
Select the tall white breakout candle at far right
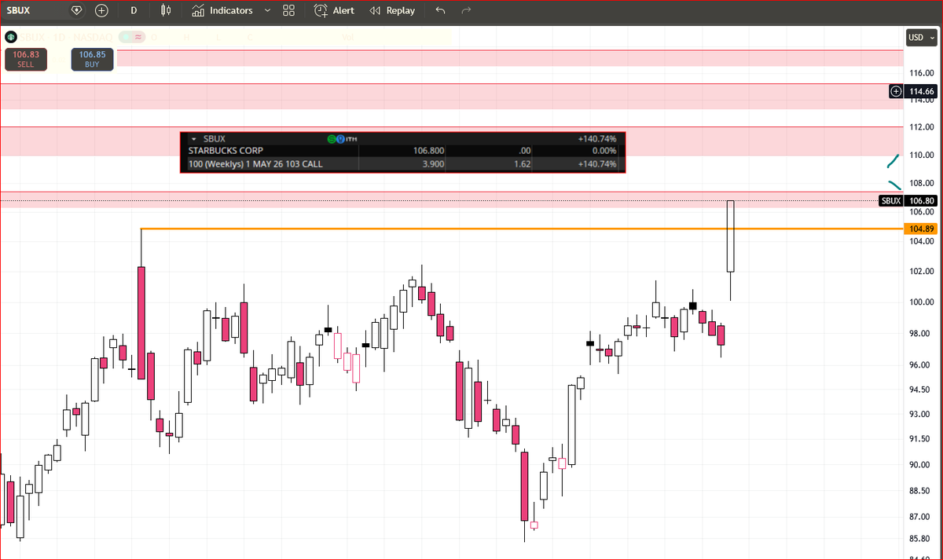730,236
